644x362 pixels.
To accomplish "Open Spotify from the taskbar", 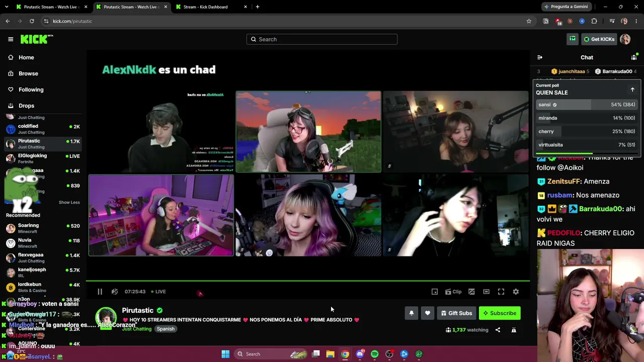I will click(x=375, y=354).
